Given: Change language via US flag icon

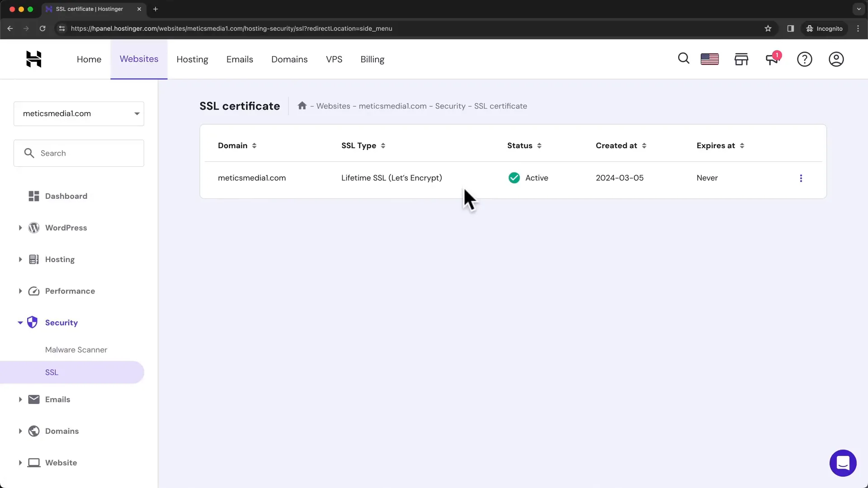Looking at the screenshot, I should [x=710, y=59].
